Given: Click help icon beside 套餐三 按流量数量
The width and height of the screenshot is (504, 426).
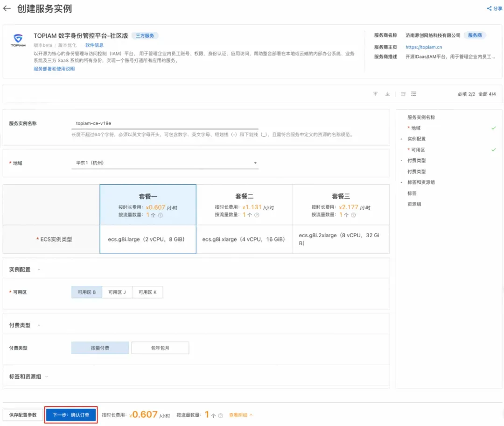Looking at the screenshot, I should click(x=353, y=215).
